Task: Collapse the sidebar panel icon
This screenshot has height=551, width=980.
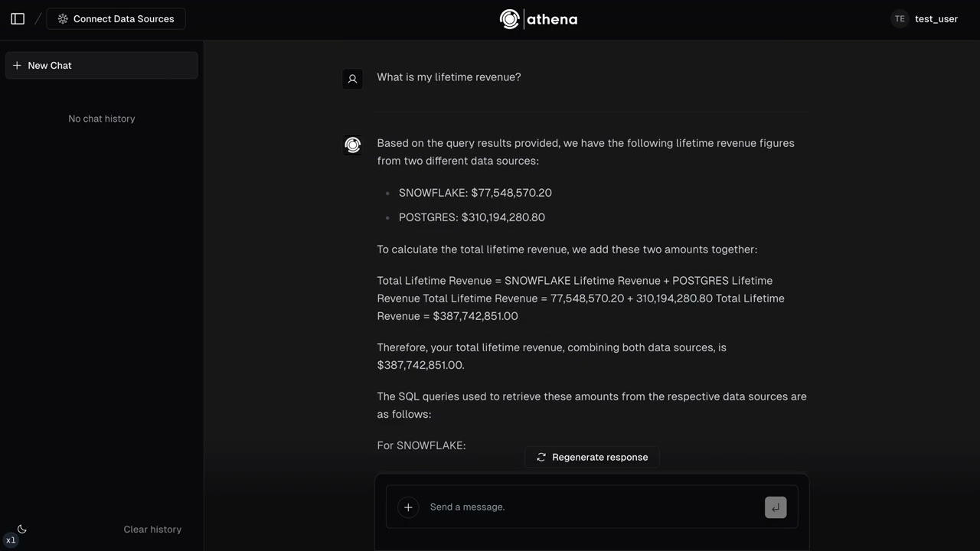Action: 18,19
